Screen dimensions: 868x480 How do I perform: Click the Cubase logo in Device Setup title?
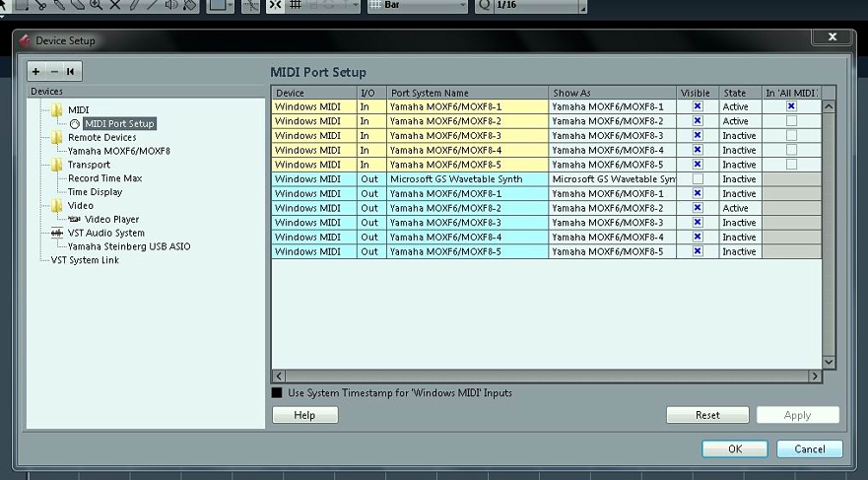(x=25, y=41)
